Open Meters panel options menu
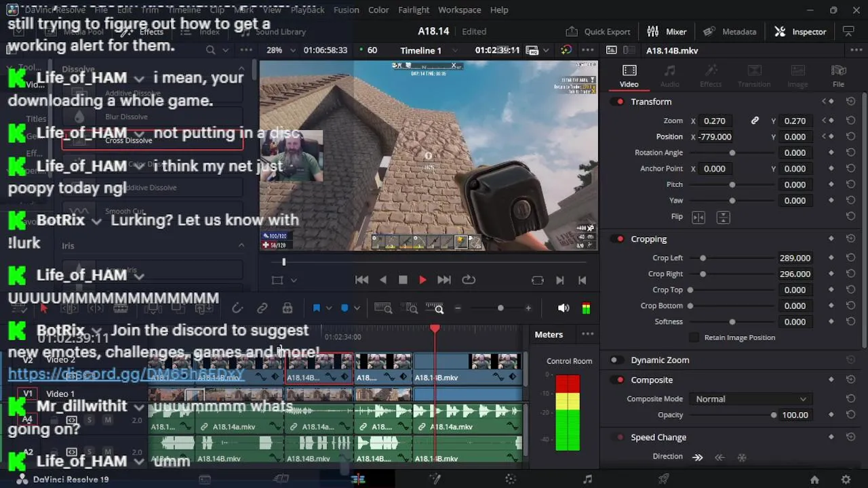This screenshot has height=488, width=868. click(x=588, y=334)
